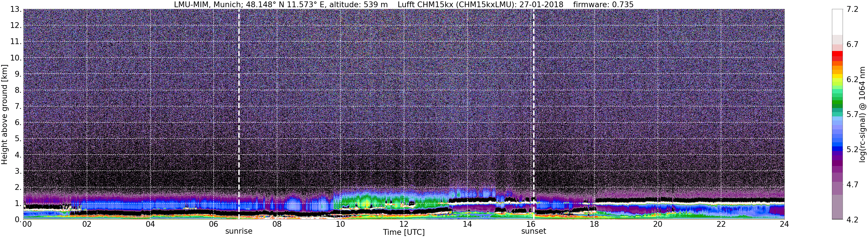The height and width of the screenshot is (238, 868).
Task: Click the firmware: 0.735 text in the title
Action: click(x=603, y=4)
